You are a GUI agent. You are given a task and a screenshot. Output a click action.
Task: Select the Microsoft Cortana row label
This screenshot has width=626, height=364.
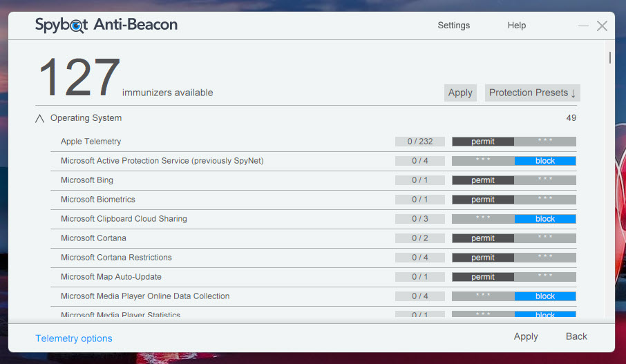click(93, 238)
